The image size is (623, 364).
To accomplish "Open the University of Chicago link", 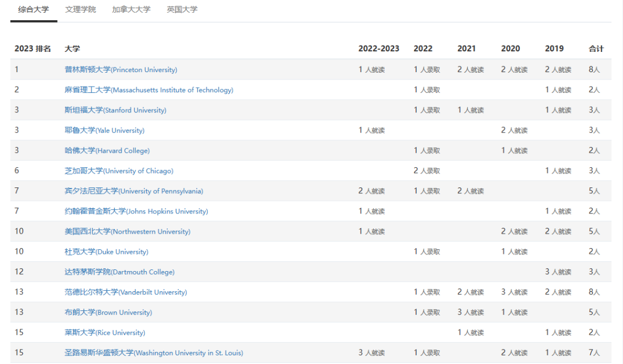I will coord(119,171).
